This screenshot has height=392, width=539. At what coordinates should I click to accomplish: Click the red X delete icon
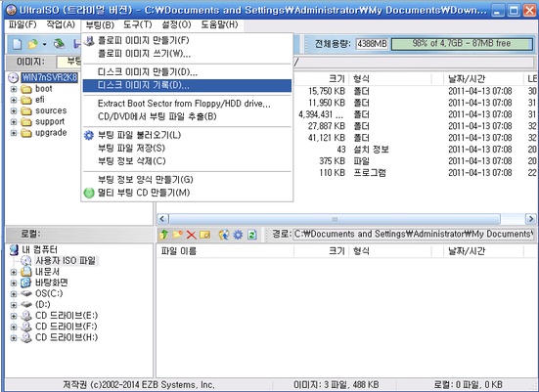tap(191, 235)
